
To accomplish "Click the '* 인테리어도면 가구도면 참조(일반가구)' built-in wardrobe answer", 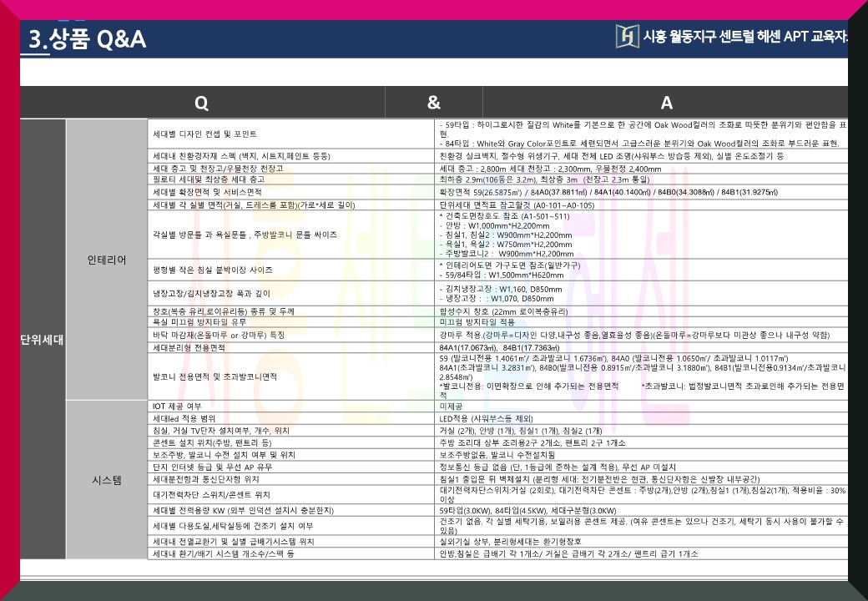I will tap(510, 270).
